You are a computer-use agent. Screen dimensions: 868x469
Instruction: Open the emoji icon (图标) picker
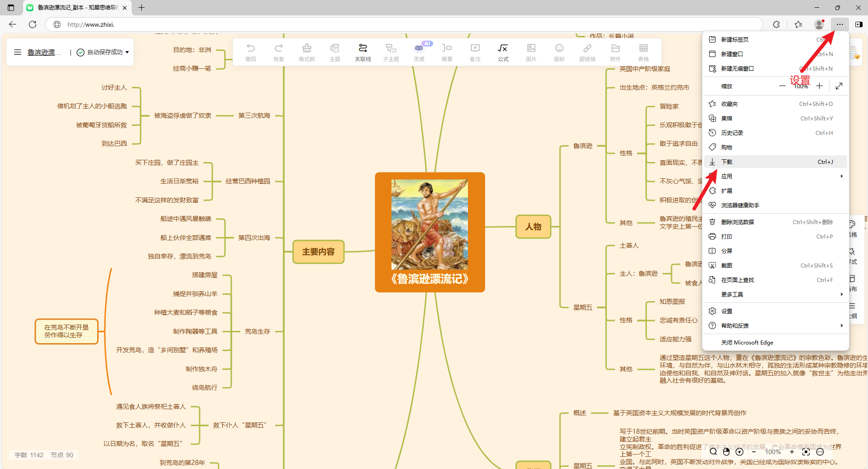point(559,52)
